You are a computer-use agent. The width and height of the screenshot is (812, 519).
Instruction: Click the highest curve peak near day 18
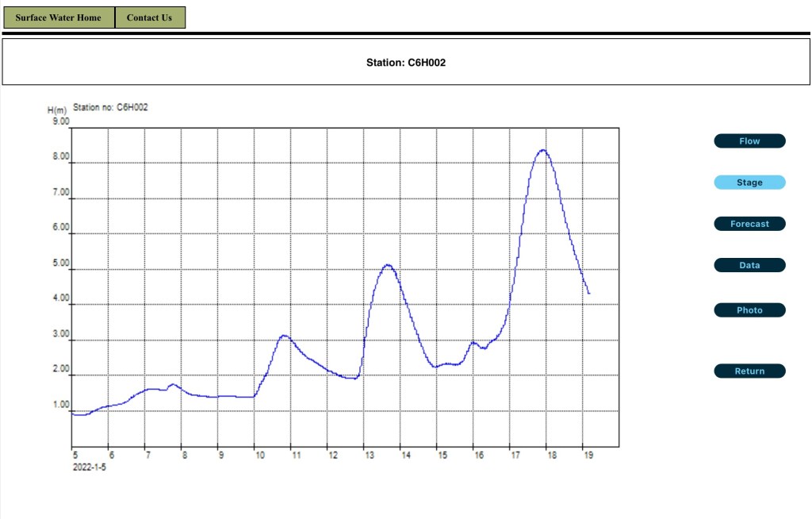pyautogui.click(x=543, y=150)
